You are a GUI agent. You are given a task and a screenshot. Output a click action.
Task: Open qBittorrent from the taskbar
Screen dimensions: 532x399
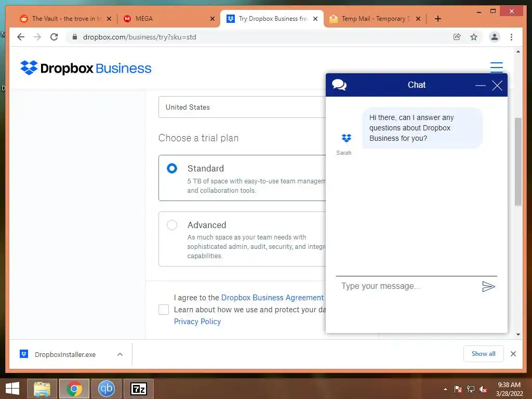click(106, 389)
